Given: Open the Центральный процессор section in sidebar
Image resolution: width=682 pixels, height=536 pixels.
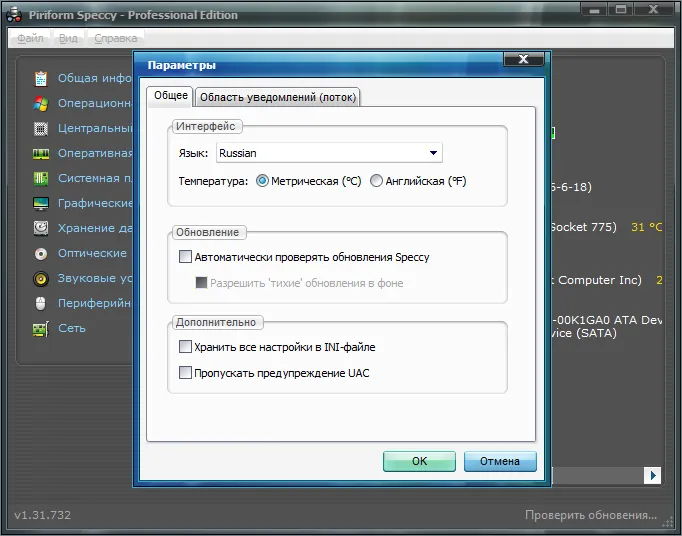Looking at the screenshot, I should click(x=95, y=129).
